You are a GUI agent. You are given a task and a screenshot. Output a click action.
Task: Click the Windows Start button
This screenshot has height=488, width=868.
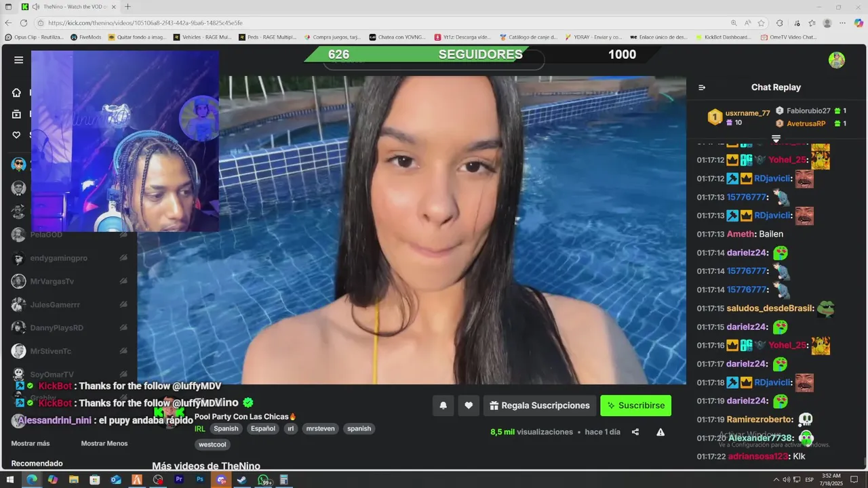(x=9, y=480)
